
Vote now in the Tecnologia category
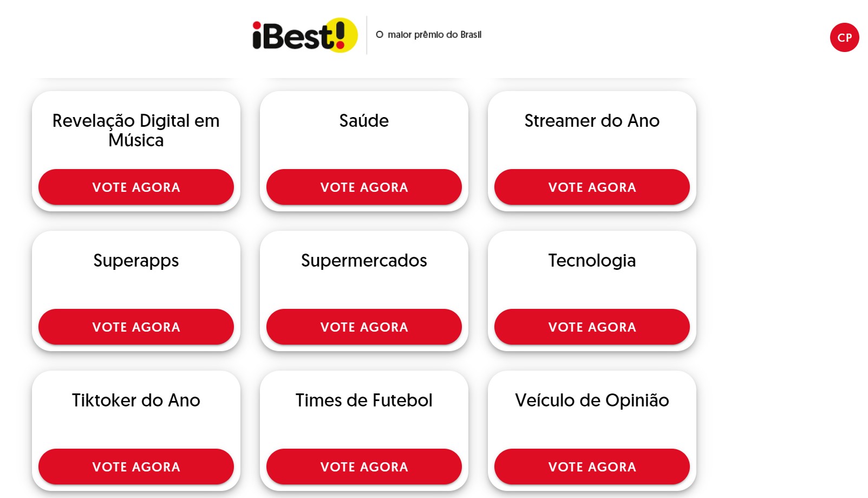pos(592,327)
